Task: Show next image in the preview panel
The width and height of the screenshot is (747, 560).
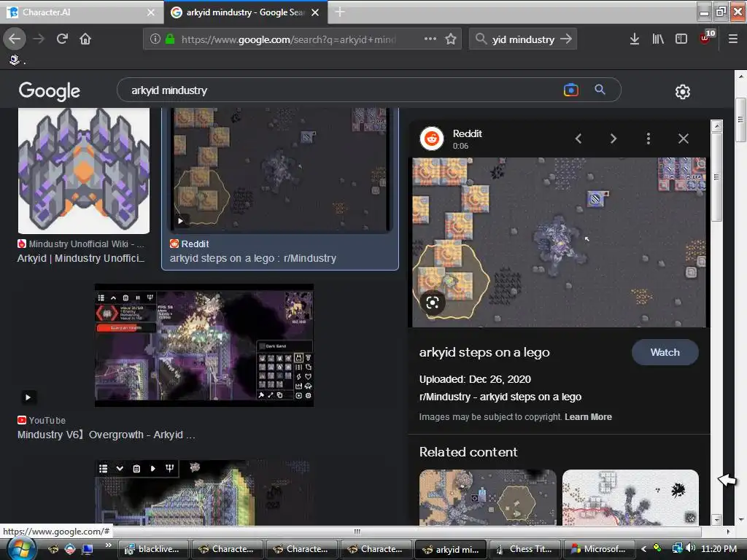Action: point(613,139)
